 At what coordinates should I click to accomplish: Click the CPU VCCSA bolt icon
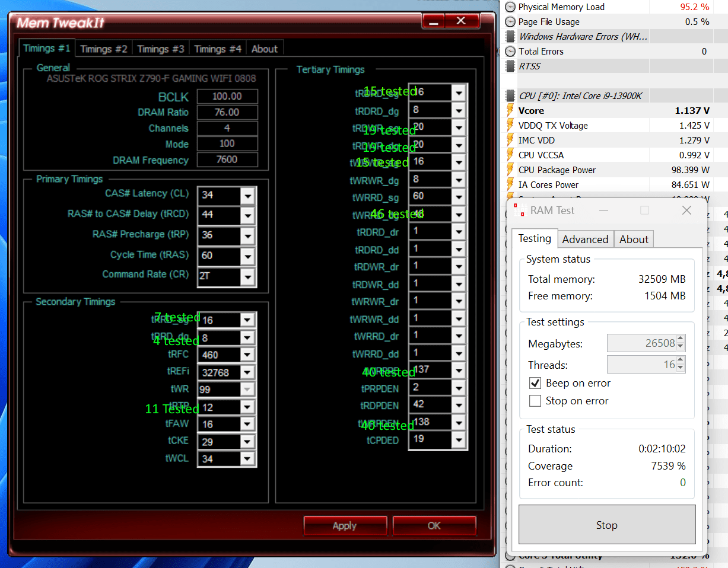pyautogui.click(x=510, y=155)
